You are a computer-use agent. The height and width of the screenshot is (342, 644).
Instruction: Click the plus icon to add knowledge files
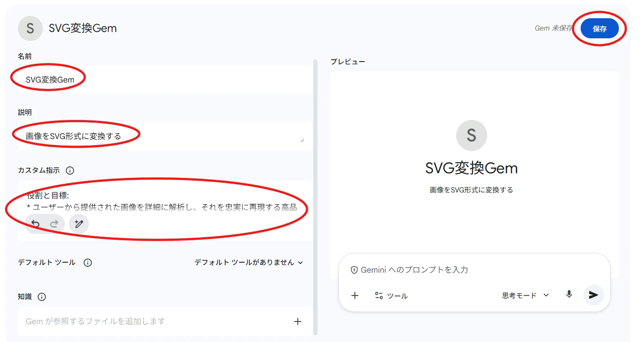pos(298,321)
